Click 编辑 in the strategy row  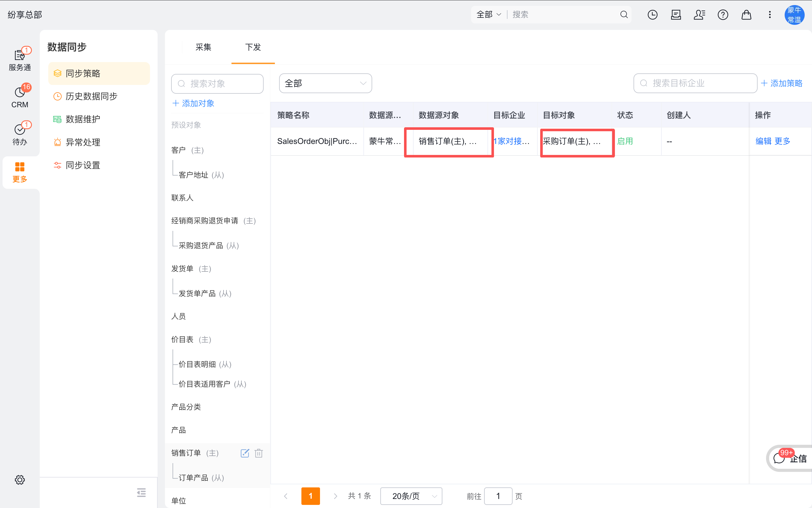[763, 141]
